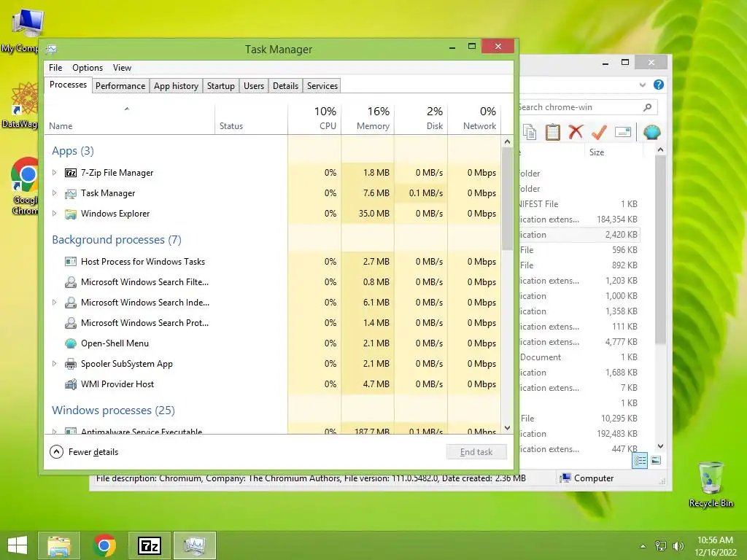This screenshot has width=747, height=560.
Task: Expand Spooler SubSystem App row
Action: [54, 364]
